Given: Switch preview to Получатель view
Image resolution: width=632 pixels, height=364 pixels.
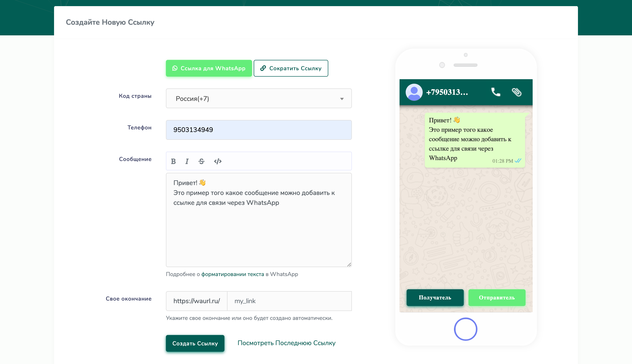Looking at the screenshot, I should (x=435, y=298).
